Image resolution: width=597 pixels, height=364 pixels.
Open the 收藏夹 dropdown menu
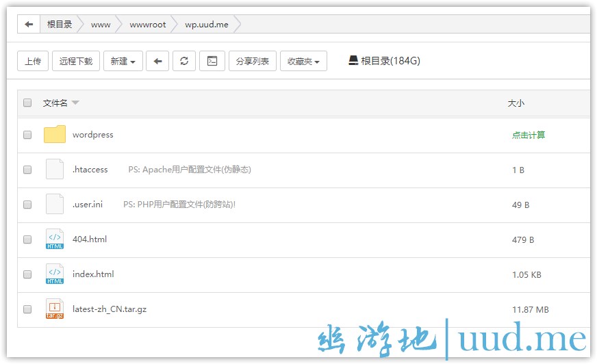pos(303,61)
